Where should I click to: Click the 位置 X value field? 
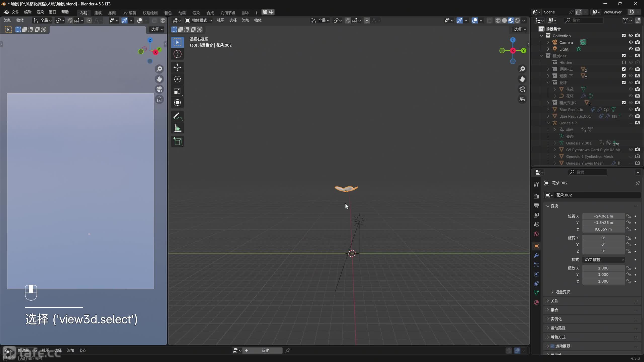pos(603,216)
